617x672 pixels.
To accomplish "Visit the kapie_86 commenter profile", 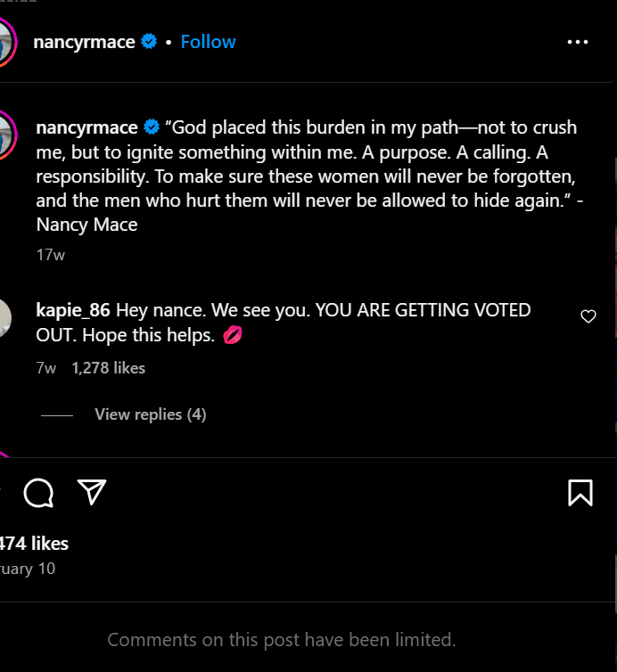I will (x=73, y=310).
